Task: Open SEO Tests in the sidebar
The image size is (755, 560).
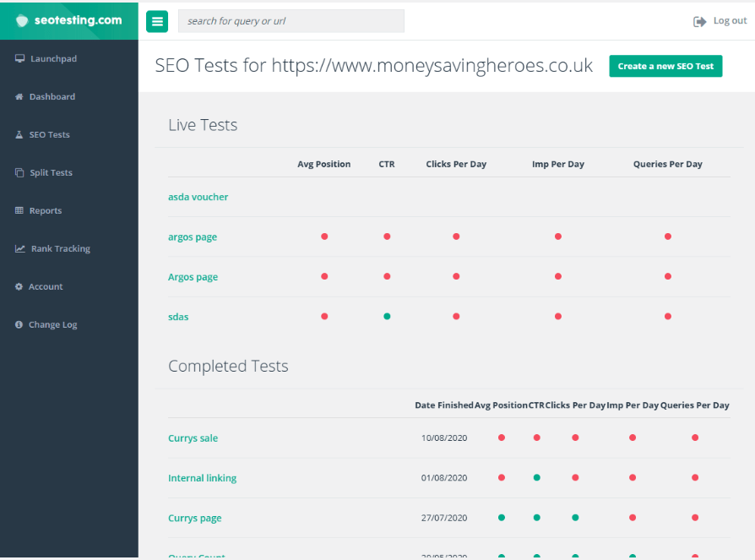Action: (x=49, y=134)
